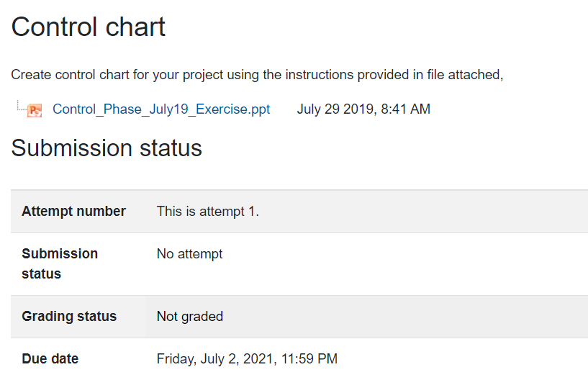Click the PowerPoint file icon
Viewport: 588px width, 380px height.
click(35, 110)
